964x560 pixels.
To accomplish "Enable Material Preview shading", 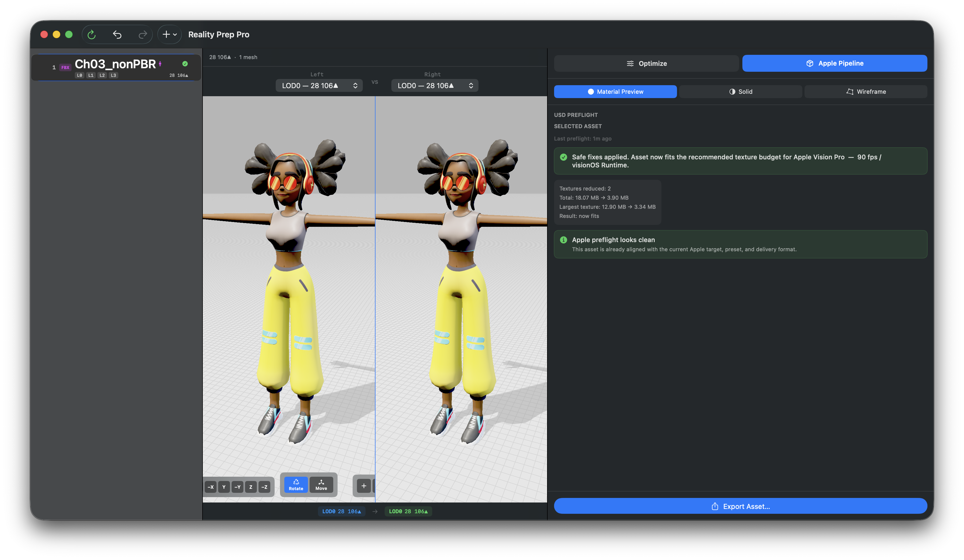I will [x=615, y=91].
